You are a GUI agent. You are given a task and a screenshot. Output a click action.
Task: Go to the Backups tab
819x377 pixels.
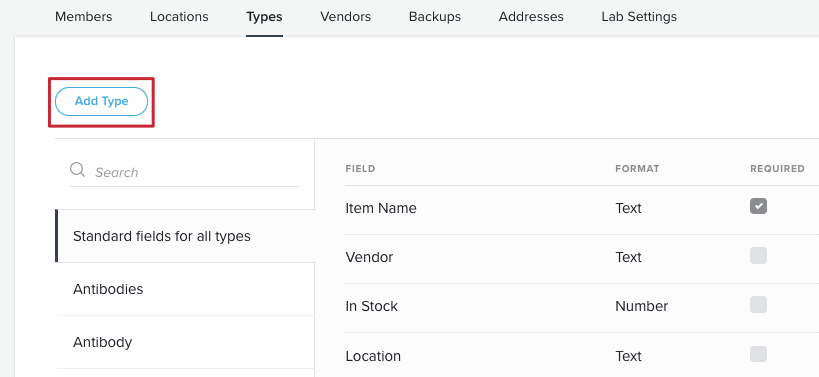(435, 17)
